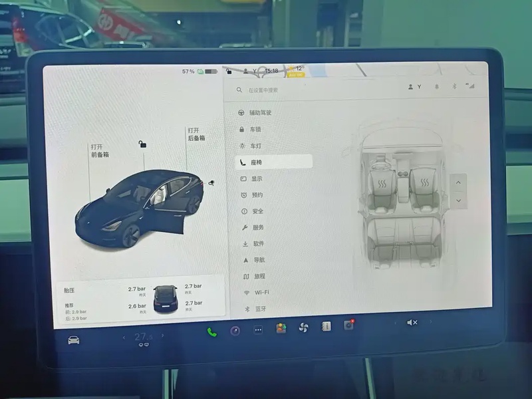The height and width of the screenshot is (399, 532).
Task: Open the dashcam icon with red dot
Action: click(x=348, y=325)
